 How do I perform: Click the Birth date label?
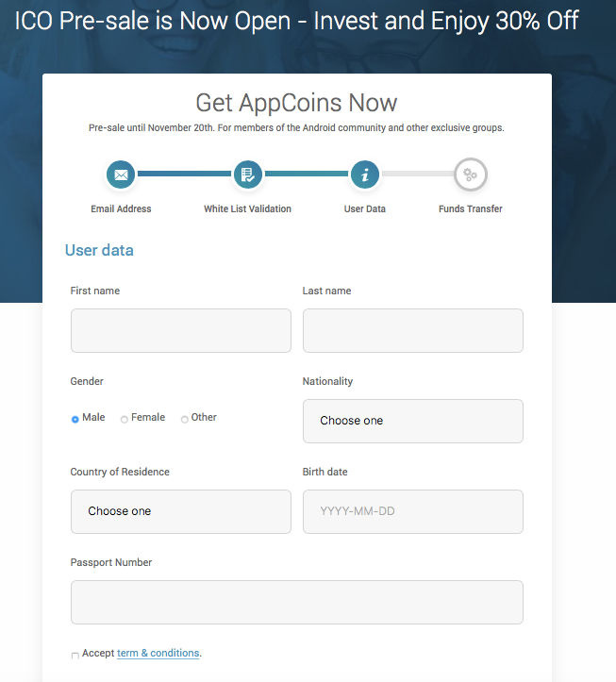325,472
